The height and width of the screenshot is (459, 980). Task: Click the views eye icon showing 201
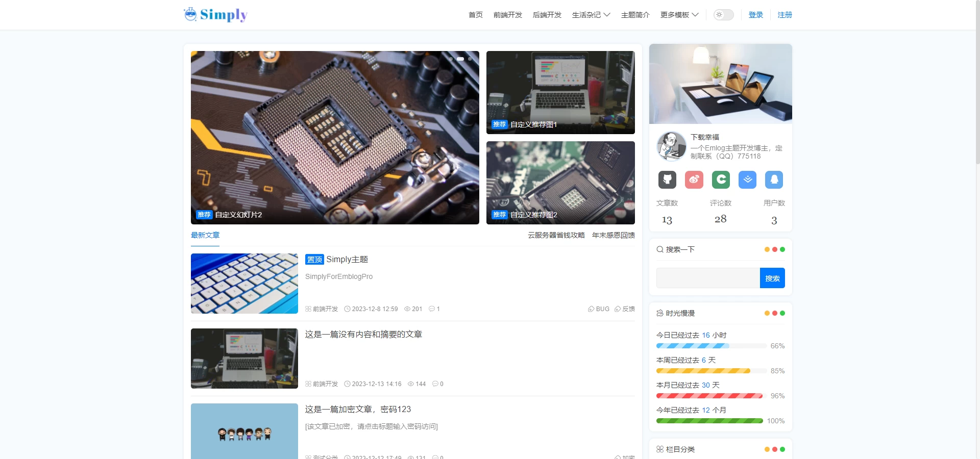click(407, 309)
